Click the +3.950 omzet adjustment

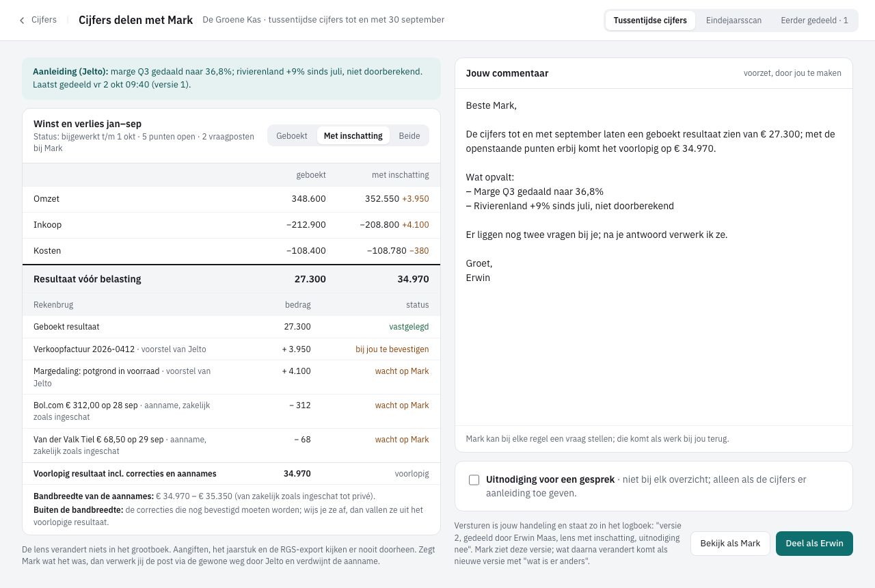(x=416, y=199)
